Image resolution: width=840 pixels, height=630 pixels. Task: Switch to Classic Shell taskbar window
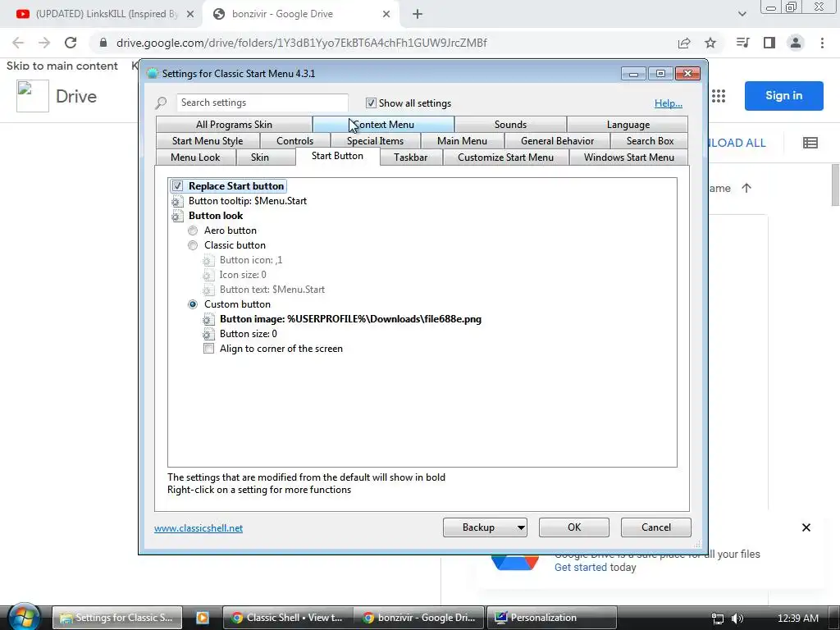pos(288,618)
